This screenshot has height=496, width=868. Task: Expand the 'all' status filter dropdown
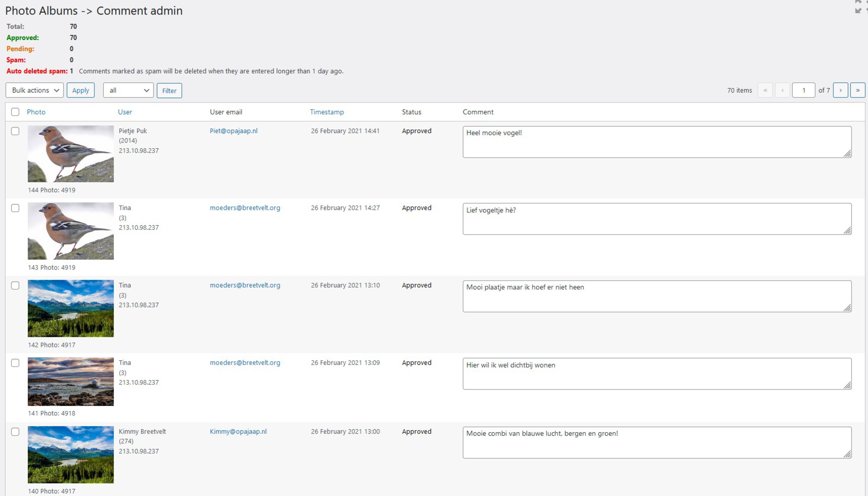click(128, 90)
